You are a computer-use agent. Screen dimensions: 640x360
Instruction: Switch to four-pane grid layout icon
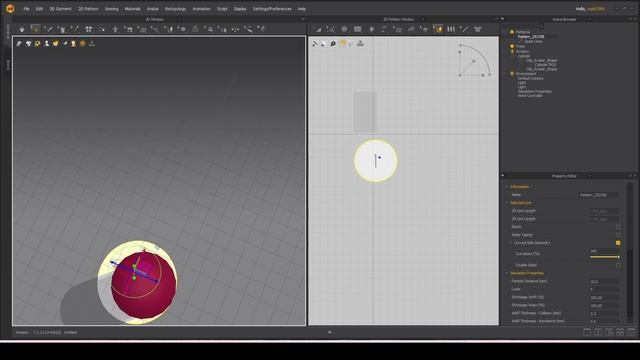click(620, 332)
